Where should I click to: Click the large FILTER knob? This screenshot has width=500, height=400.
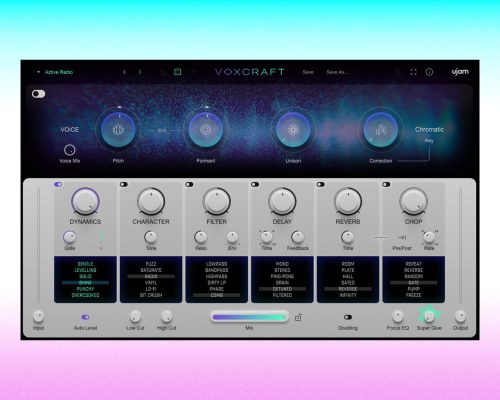click(x=217, y=201)
